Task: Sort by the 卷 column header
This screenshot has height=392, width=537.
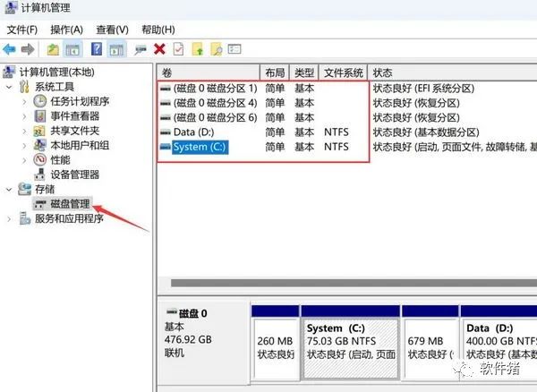Action: [x=209, y=72]
